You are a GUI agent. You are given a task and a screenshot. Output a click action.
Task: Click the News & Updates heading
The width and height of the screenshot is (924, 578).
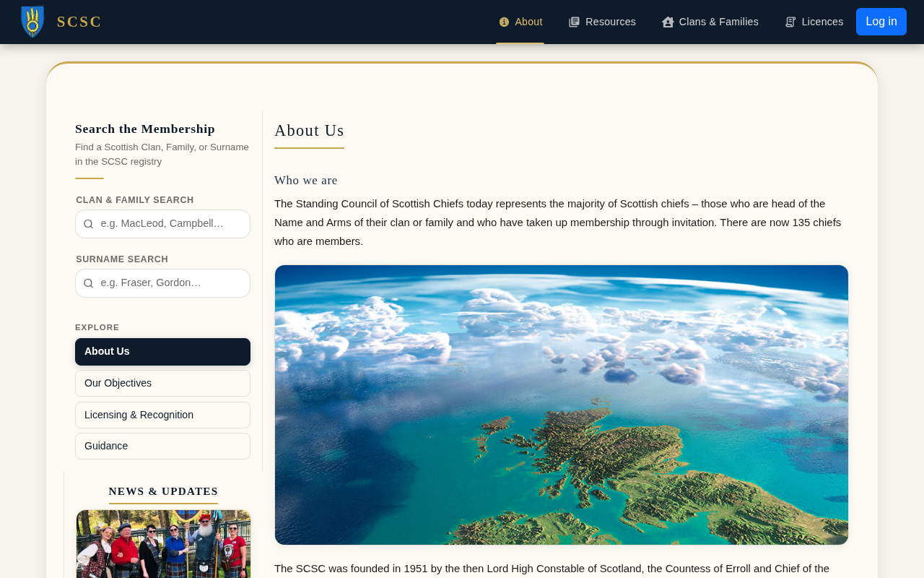(x=163, y=491)
